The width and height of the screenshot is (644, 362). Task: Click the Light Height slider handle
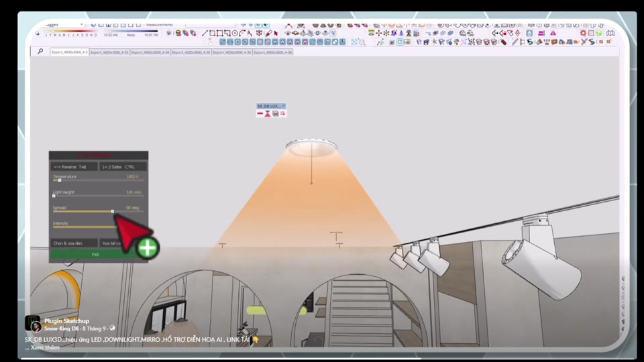click(x=54, y=196)
